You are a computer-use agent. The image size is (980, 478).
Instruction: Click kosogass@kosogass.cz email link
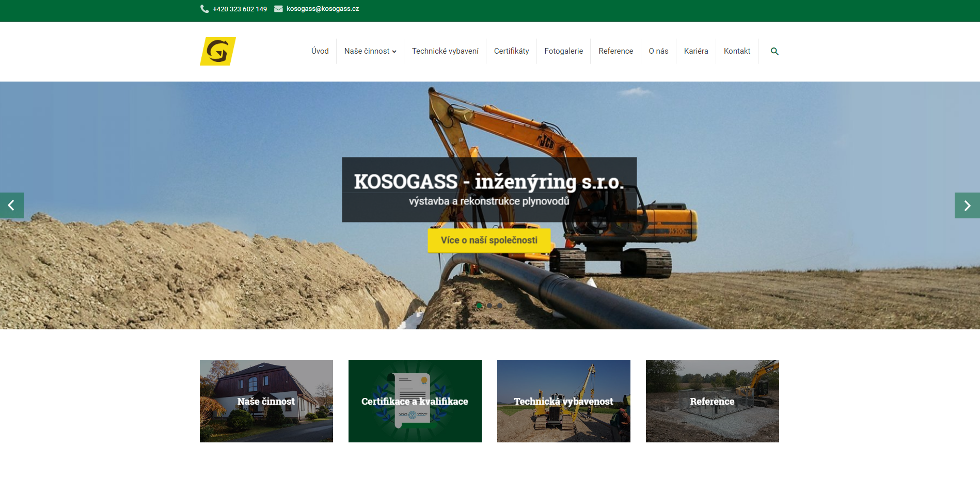click(323, 9)
